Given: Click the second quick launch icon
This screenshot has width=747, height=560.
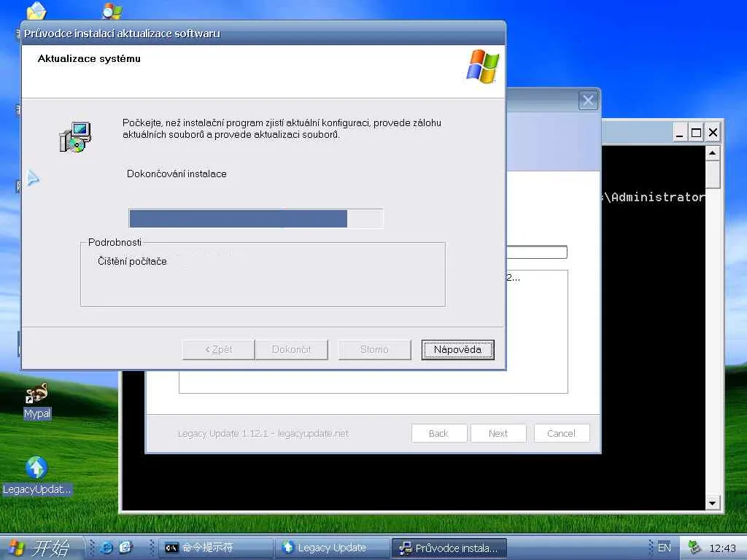Looking at the screenshot, I should click(x=125, y=548).
